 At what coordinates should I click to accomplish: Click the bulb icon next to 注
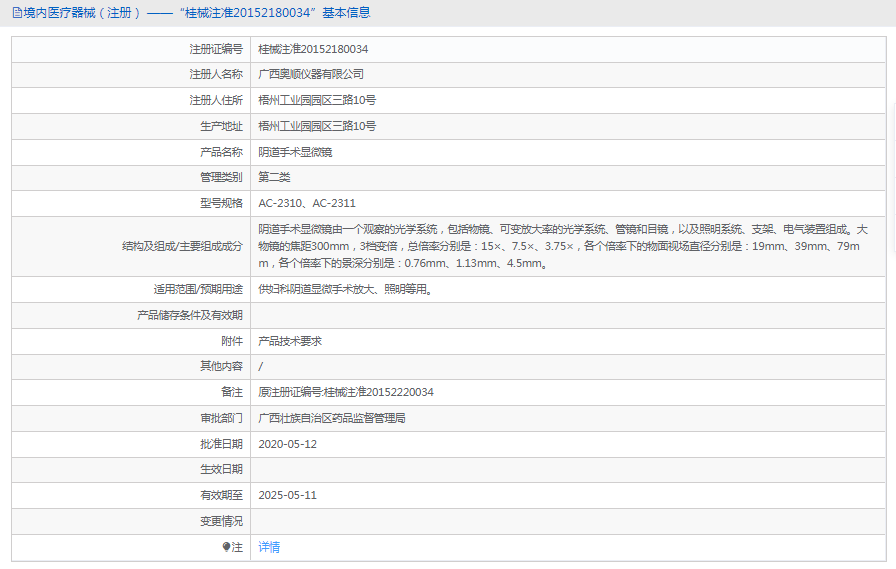(226, 547)
